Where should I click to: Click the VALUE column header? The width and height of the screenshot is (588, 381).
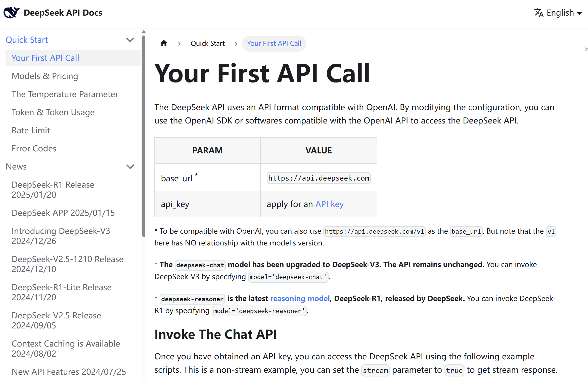[x=319, y=150]
